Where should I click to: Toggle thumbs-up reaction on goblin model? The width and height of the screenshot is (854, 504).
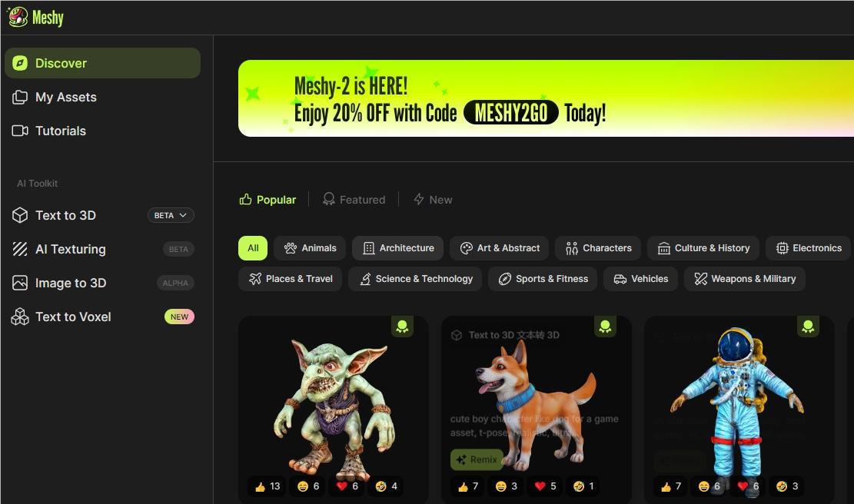(267, 486)
